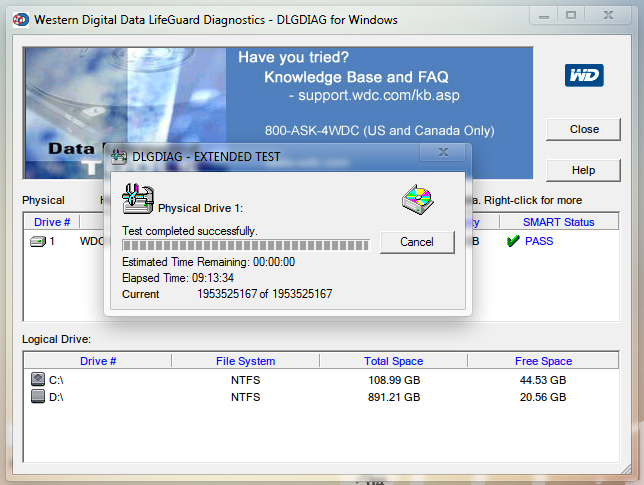Select the D:\ logical drive icon

point(38,396)
